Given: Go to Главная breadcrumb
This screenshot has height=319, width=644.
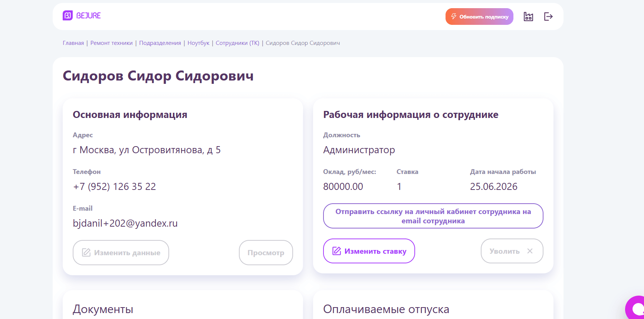Looking at the screenshot, I should tap(73, 43).
